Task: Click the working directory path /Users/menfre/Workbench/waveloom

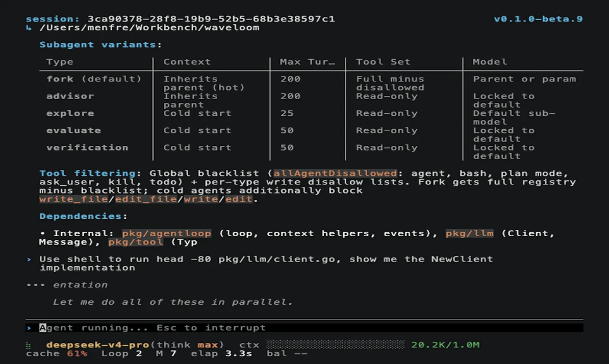Action: click(150, 27)
